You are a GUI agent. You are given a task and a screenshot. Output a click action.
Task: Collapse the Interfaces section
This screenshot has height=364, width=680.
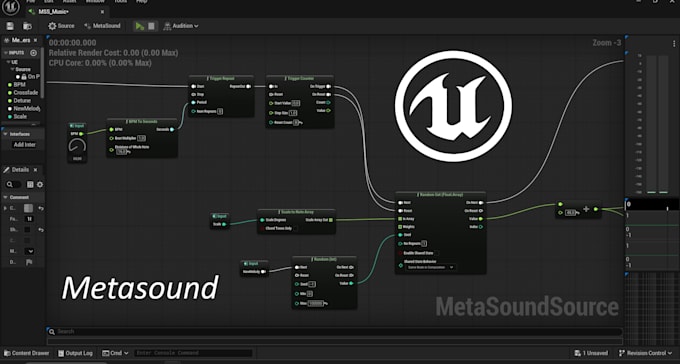[x=6, y=134]
